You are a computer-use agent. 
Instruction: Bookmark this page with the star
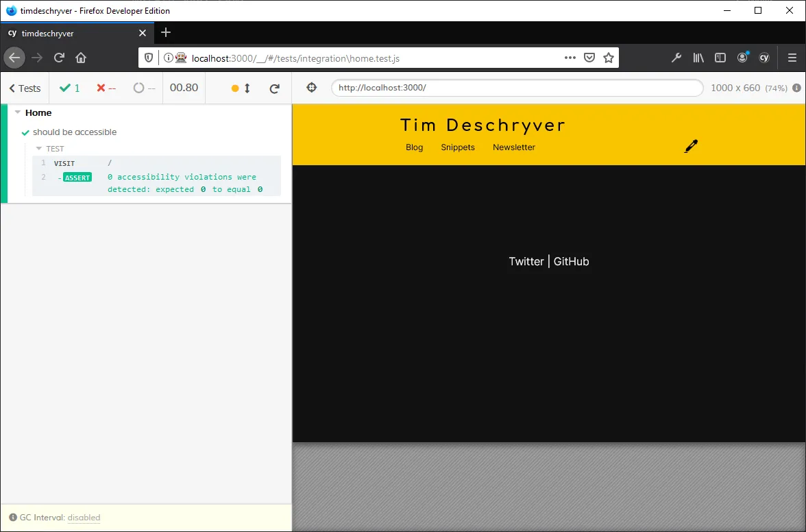point(609,58)
